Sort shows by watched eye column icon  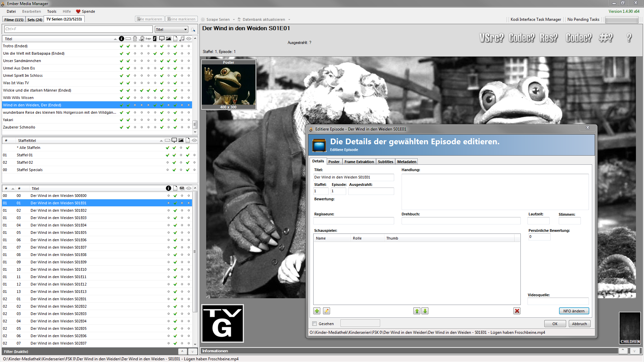(189, 39)
